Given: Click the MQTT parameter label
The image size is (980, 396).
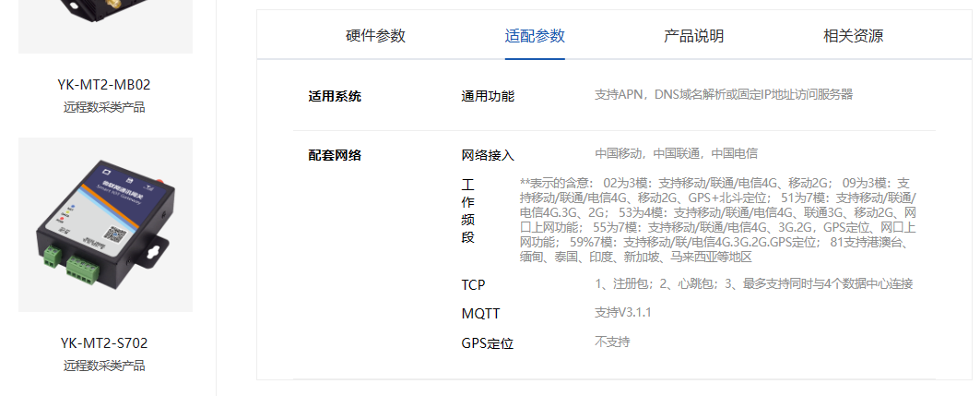Looking at the screenshot, I should [480, 314].
